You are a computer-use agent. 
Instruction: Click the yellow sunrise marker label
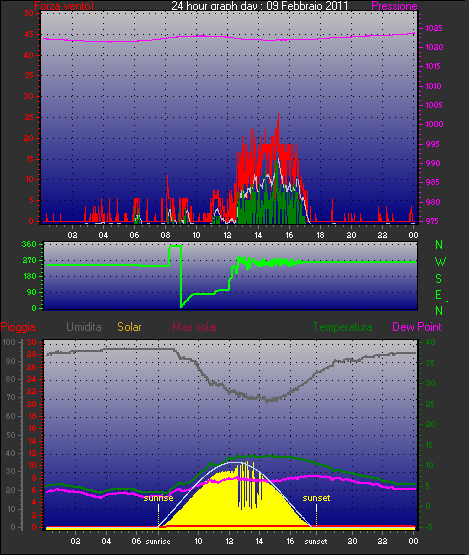point(158,498)
